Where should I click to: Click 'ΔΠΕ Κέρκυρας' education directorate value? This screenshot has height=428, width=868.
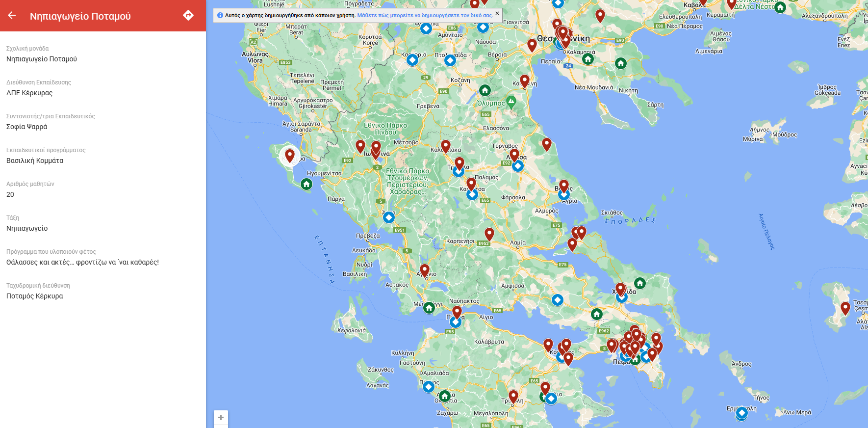coord(29,93)
